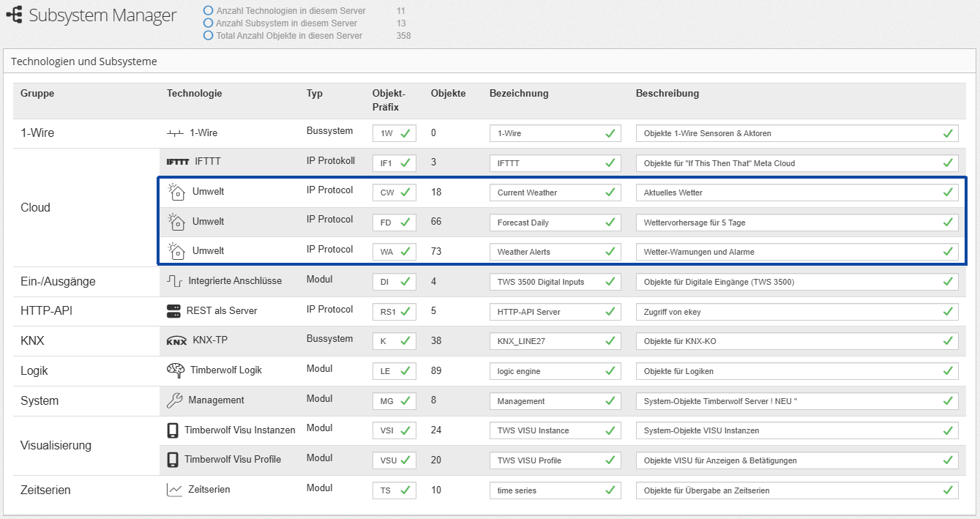The height and width of the screenshot is (519, 980).
Task: Click the Timberwolf Visu Instanzen phone icon
Action: click(173, 430)
